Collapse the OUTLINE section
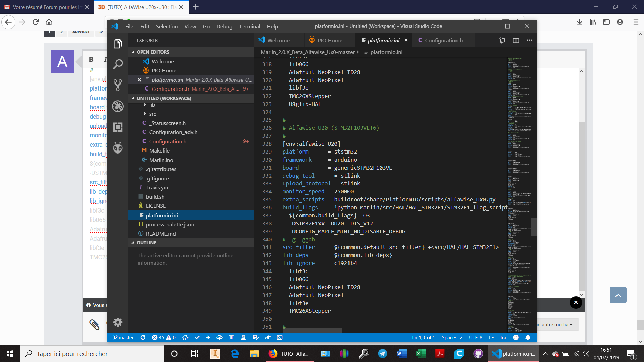The image size is (644, 362). pyautogui.click(x=146, y=243)
